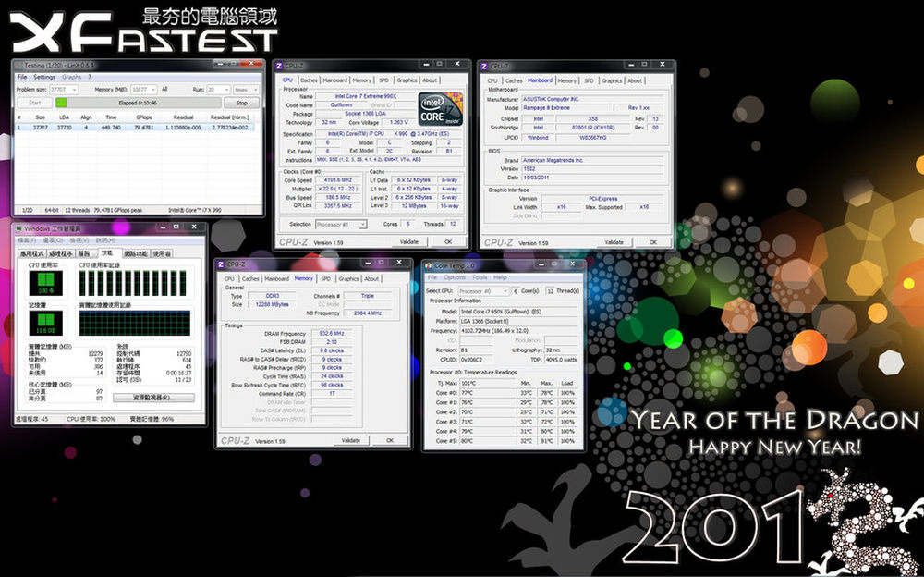Open the Memory (MiB) dropdown in LinX

[144, 90]
